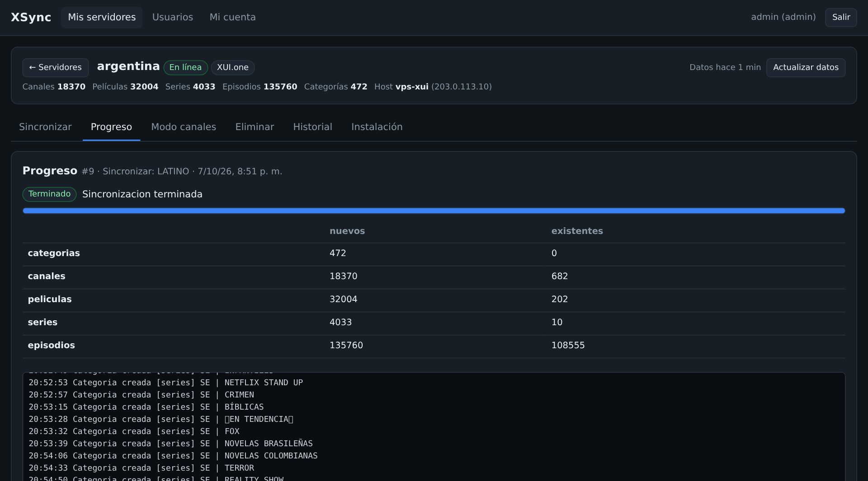868x481 pixels.
Task: Go back via the Servidores arrow button
Action: point(56,67)
